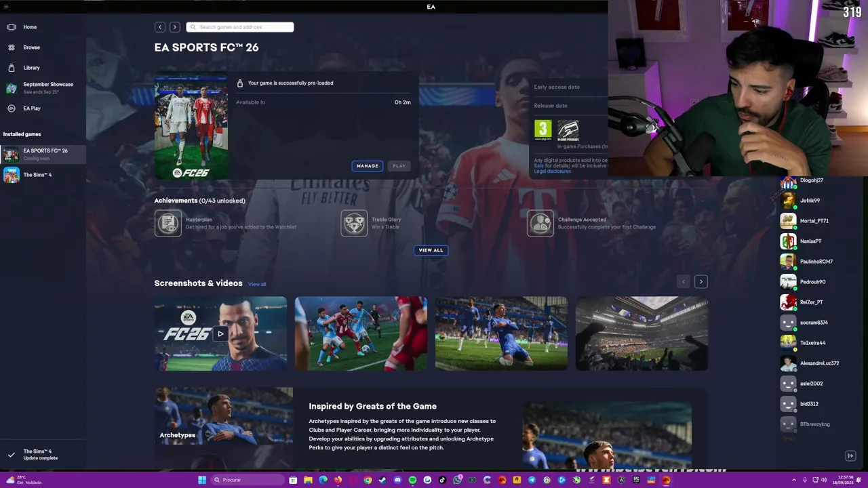Screen dimensions: 868x488
Task: Open Firefox from the taskbar
Action: pos(338,480)
